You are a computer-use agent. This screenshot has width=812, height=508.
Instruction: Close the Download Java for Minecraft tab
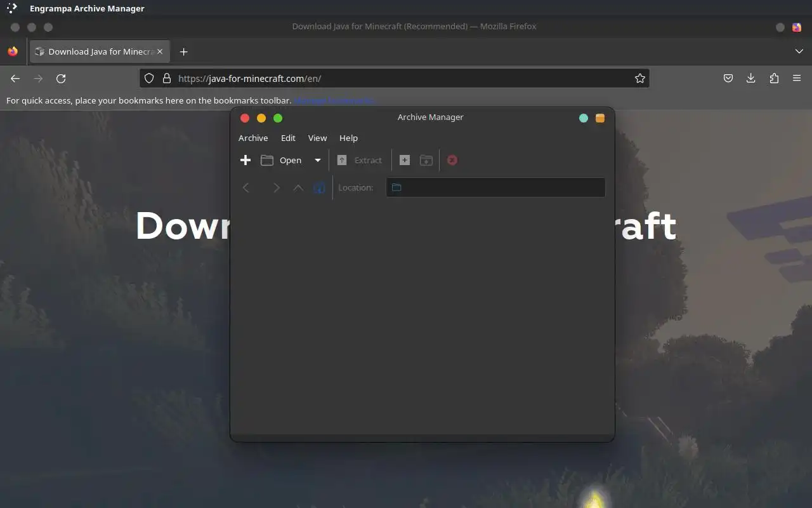tap(160, 51)
